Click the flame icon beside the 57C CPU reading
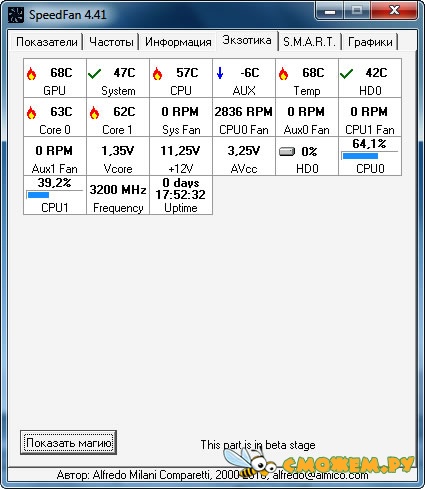 click(157, 74)
